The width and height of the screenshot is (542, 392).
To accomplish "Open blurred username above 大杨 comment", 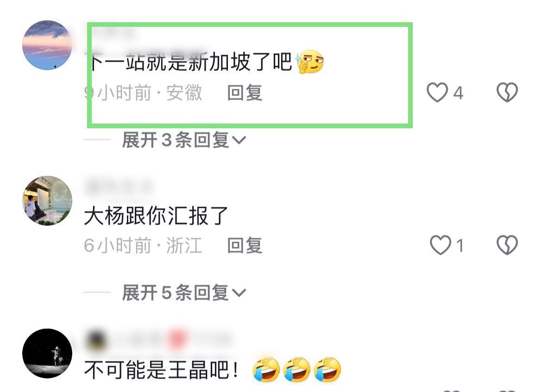I will (119, 186).
